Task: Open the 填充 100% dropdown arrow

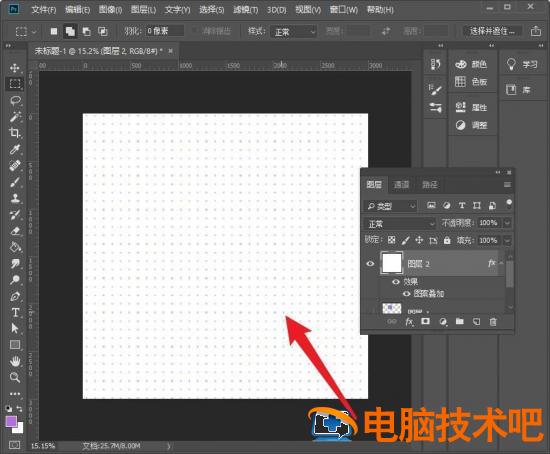Action: (x=507, y=240)
